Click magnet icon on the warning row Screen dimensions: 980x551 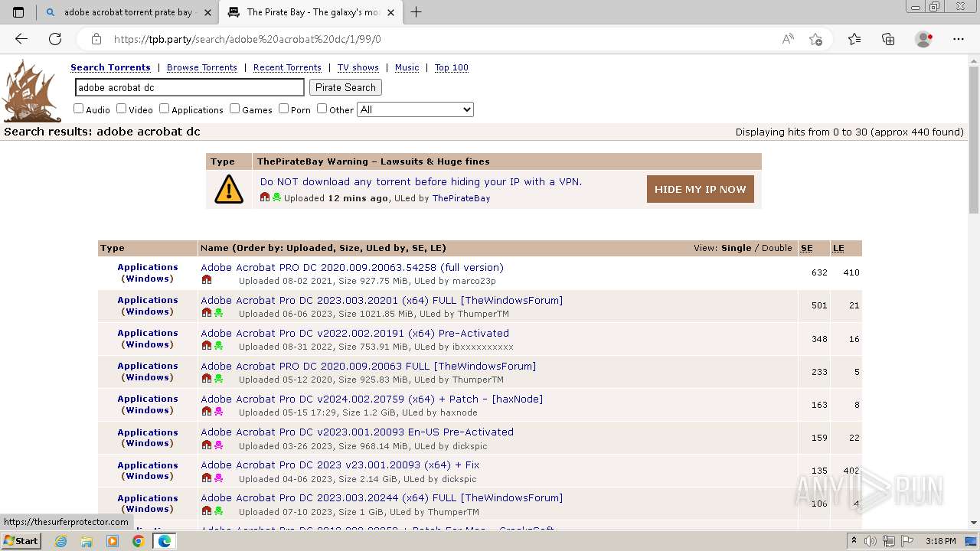tap(265, 197)
